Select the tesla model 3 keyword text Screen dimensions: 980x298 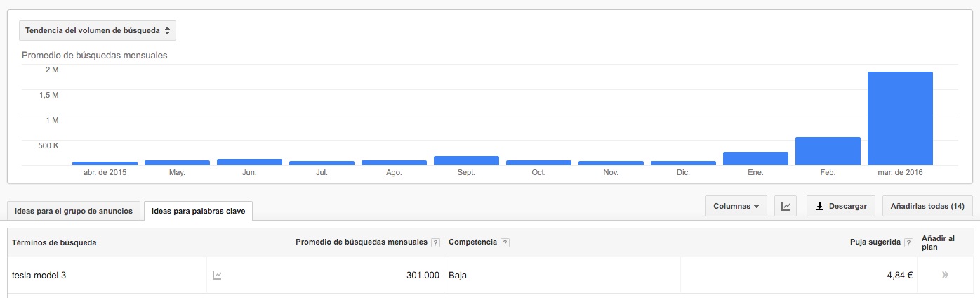[39, 276]
